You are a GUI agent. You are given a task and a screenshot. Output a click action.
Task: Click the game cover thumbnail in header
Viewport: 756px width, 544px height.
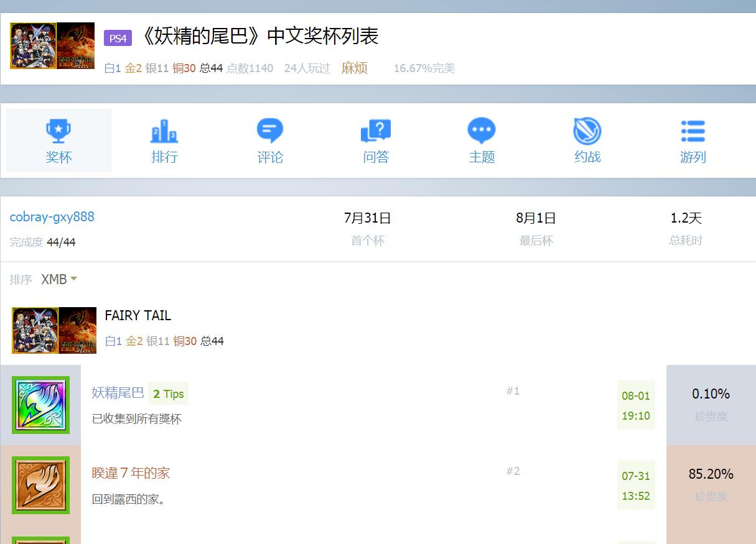[52, 46]
